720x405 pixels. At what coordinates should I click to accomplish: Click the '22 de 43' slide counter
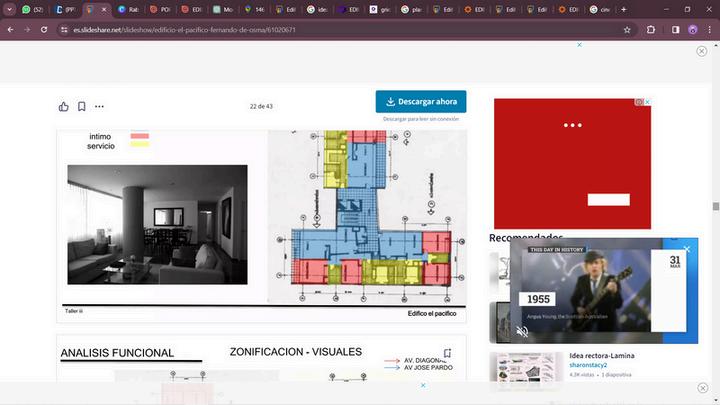[x=261, y=107]
